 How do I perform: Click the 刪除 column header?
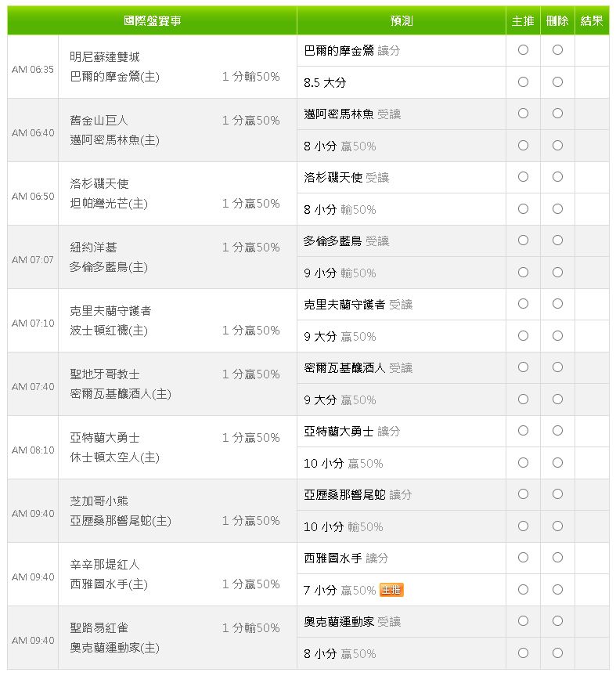[x=557, y=21]
